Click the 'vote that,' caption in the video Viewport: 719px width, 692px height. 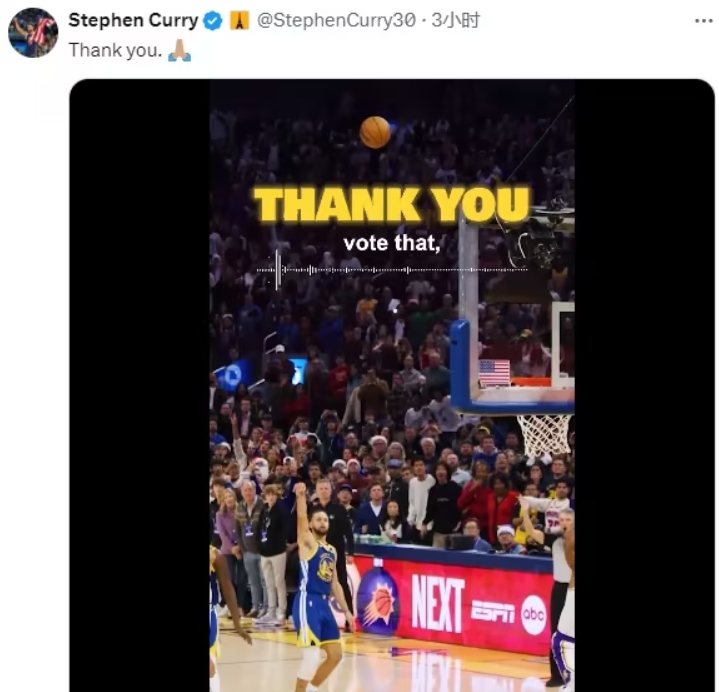(x=392, y=243)
